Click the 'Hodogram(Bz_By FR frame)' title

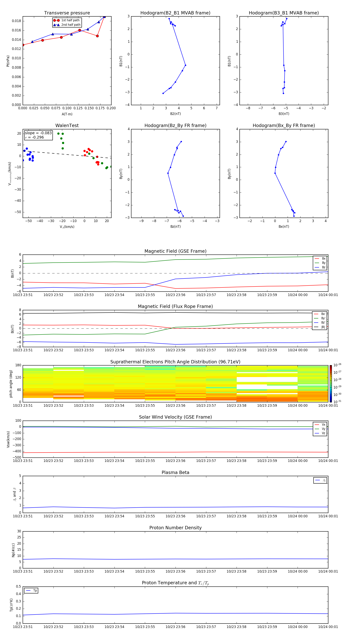click(175, 125)
